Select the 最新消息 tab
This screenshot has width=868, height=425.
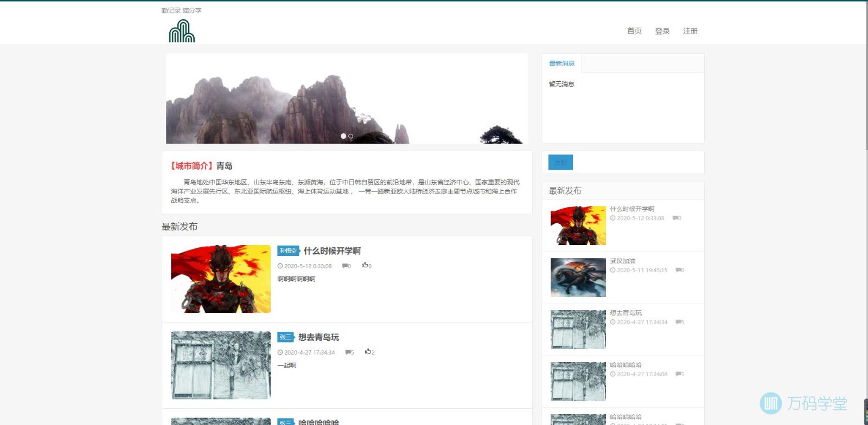click(x=561, y=63)
